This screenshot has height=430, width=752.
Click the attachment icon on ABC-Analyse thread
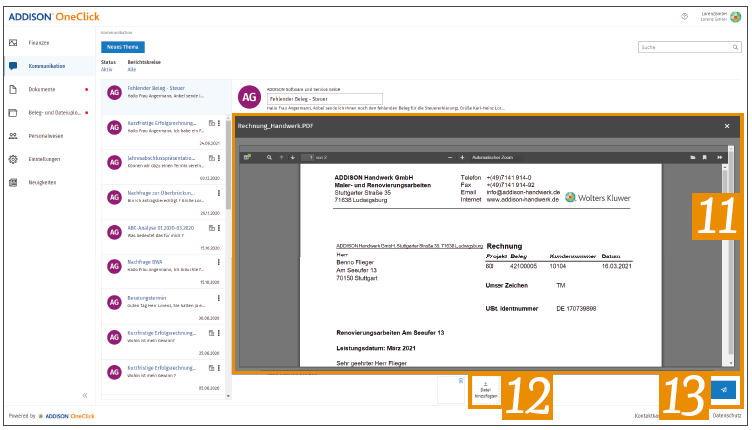212,228
